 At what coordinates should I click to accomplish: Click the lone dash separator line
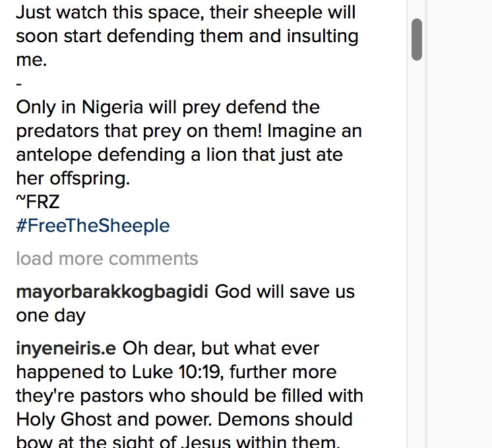19,84
